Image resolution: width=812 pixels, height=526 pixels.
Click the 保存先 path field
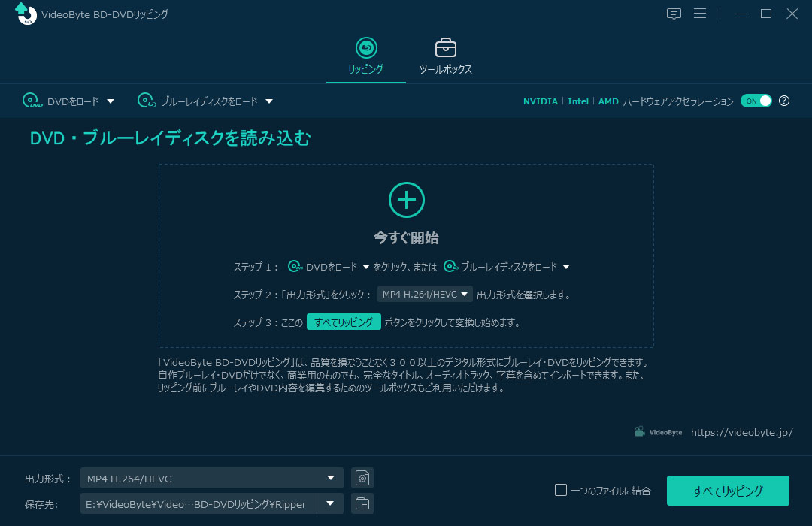pyautogui.click(x=198, y=503)
